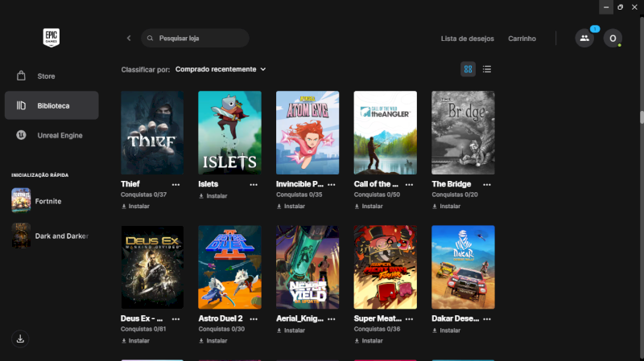Viewport: 644px width, 361px height.
Task: Open the three-dot menu for Islets
Action: pyautogui.click(x=254, y=184)
